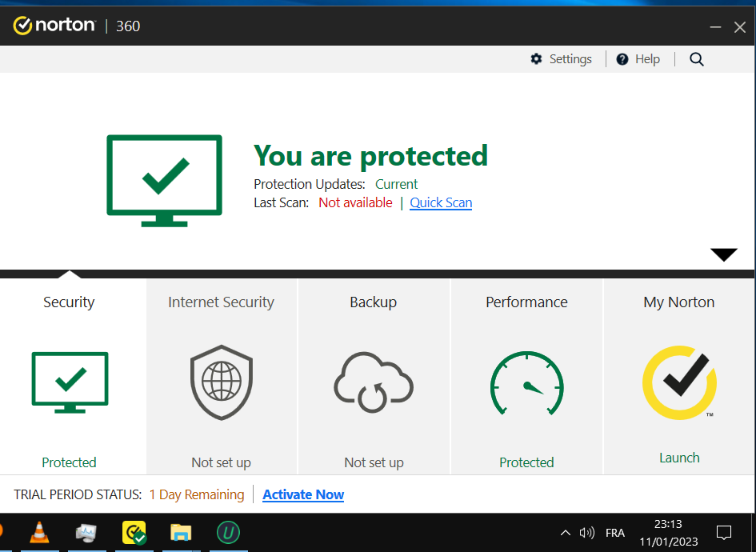This screenshot has height=552, width=756.
Task: Open the green U app taskbar icon
Action: (228, 533)
